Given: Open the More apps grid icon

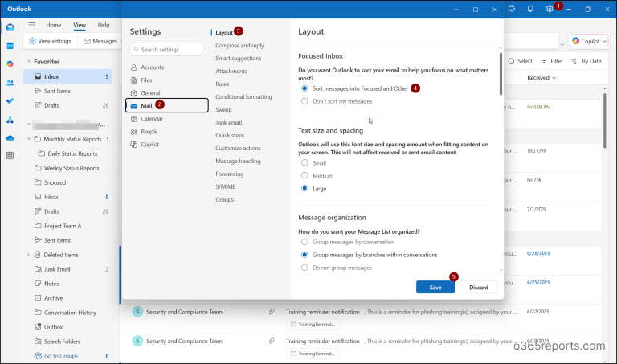Looking at the screenshot, I should pos(10,155).
